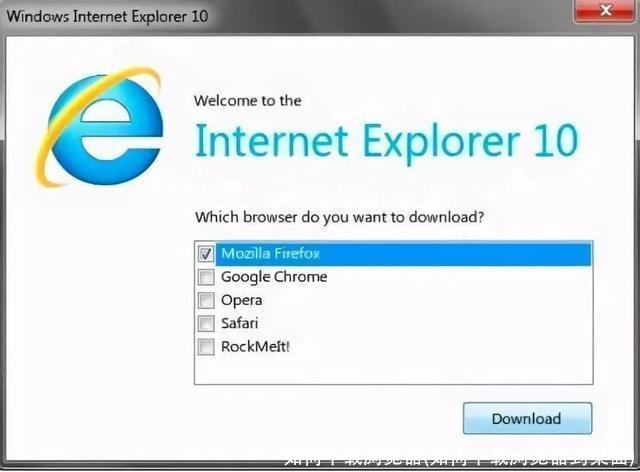
Task: Tick the Google Chrome checkbox
Action: 206,277
